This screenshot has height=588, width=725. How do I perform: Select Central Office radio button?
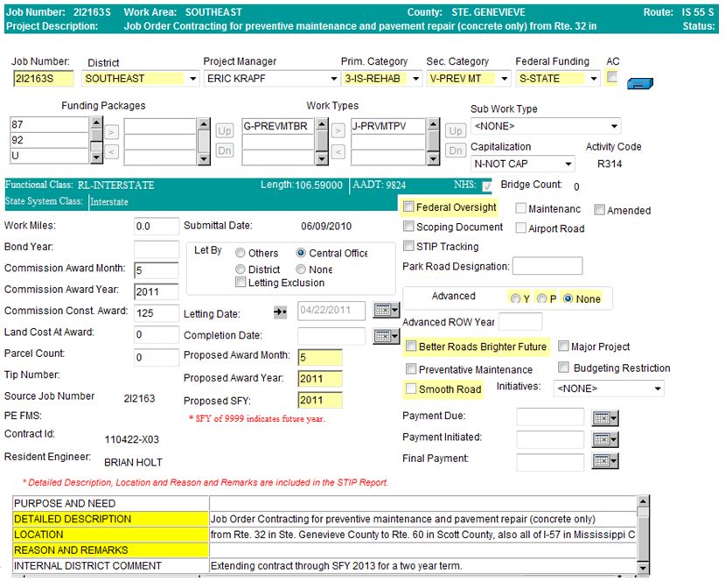tap(301, 253)
